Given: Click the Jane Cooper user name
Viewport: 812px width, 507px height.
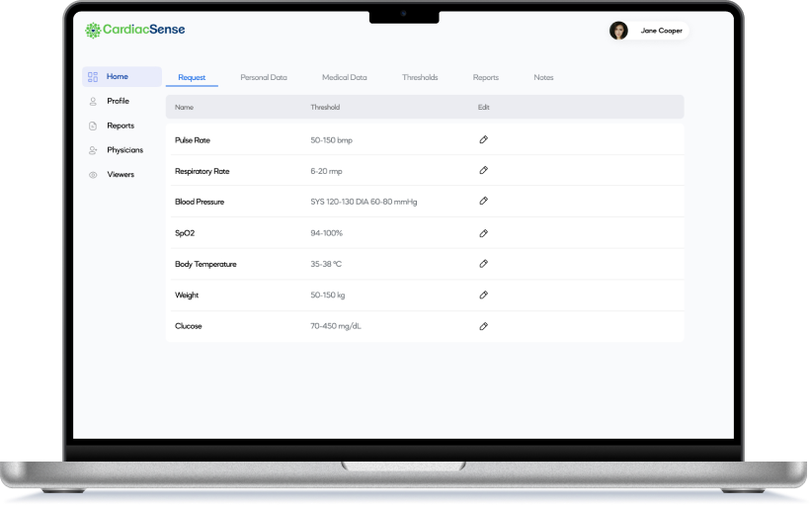Looking at the screenshot, I should pos(661,31).
